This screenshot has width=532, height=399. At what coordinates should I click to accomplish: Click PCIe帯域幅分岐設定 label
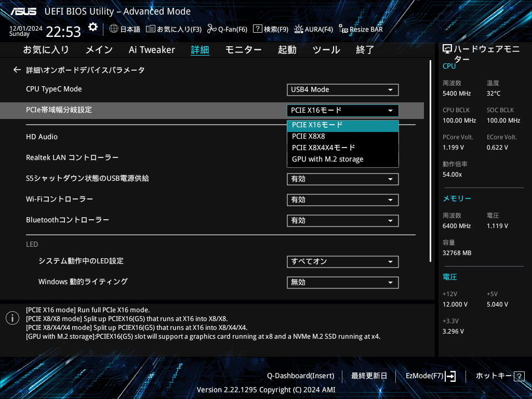click(x=59, y=110)
